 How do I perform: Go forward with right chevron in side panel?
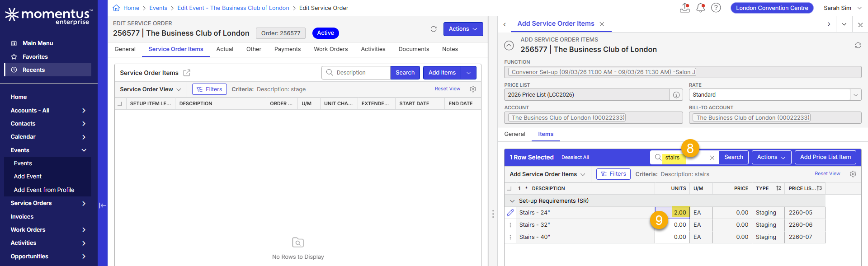(x=829, y=24)
